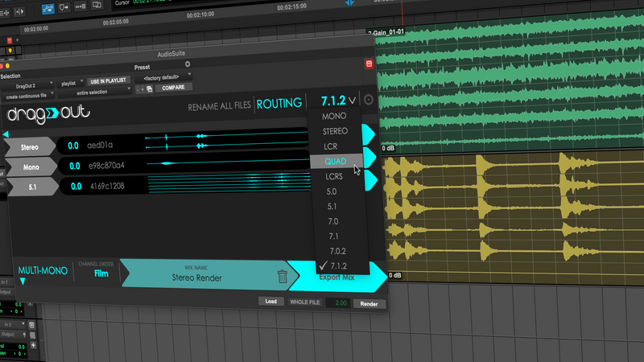Choose QUAD from format menu
Screen dimensions: 644x362
(336, 162)
